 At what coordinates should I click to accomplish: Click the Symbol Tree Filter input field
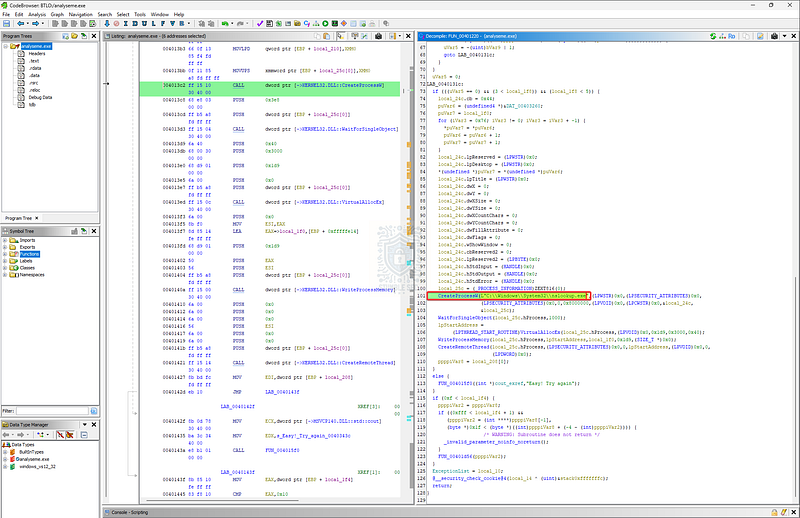click(x=52, y=411)
